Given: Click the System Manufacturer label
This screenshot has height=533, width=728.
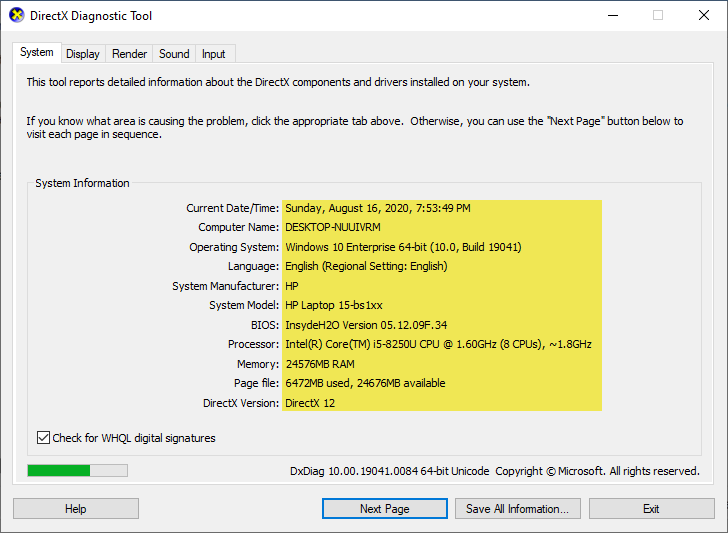Looking at the screenshot, I should (x=226, y=286).
